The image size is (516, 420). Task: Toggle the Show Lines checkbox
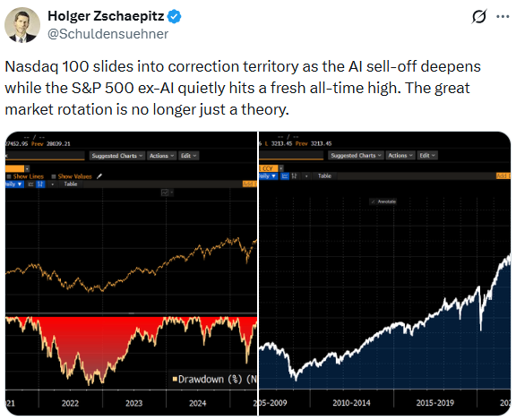9,176
